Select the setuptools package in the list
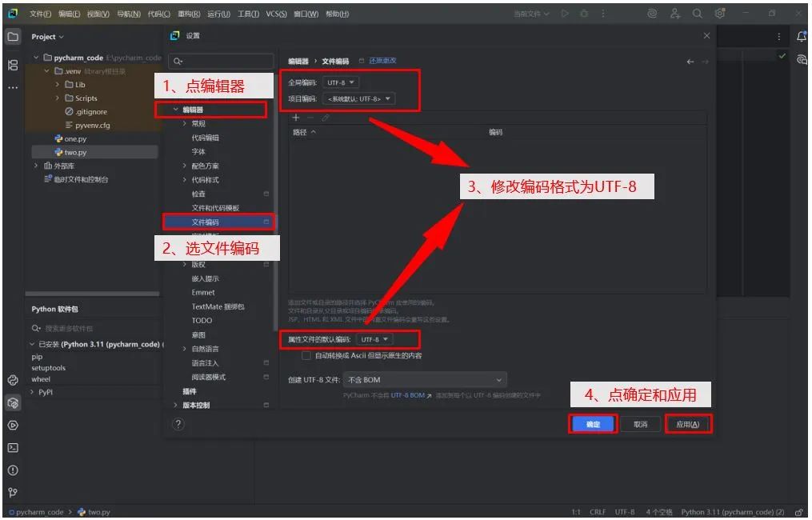The width and height of the screenshot is (812, 520). (49, 369)
